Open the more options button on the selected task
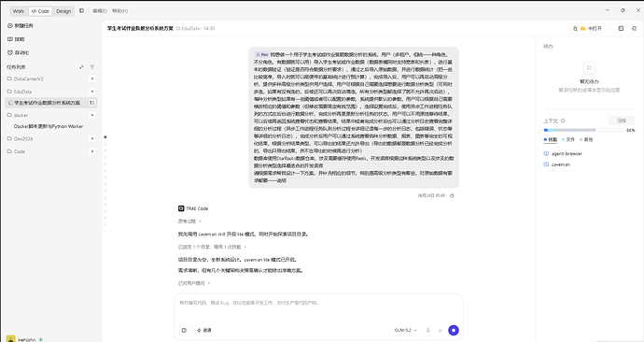The height and width of the screenshot is (342, 644). pyautogui.click(x=92, y=103)
